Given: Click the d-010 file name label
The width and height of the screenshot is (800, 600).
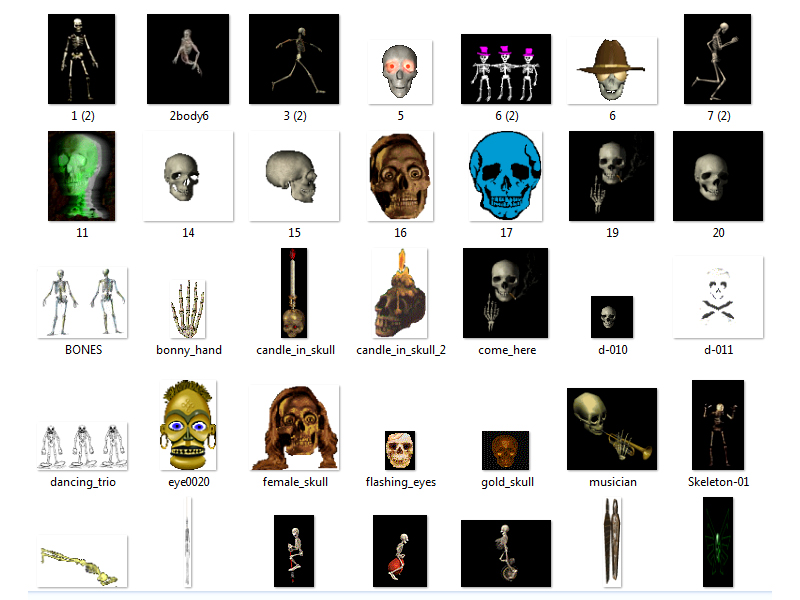Looking at the screenshot, I should (x=613, y=350).
